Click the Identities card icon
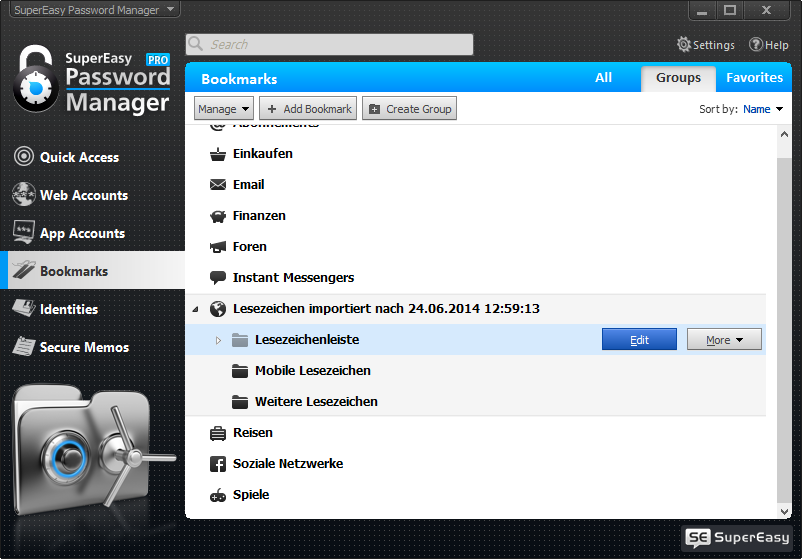This screenshot has height=560, width=803. [24, 308]
